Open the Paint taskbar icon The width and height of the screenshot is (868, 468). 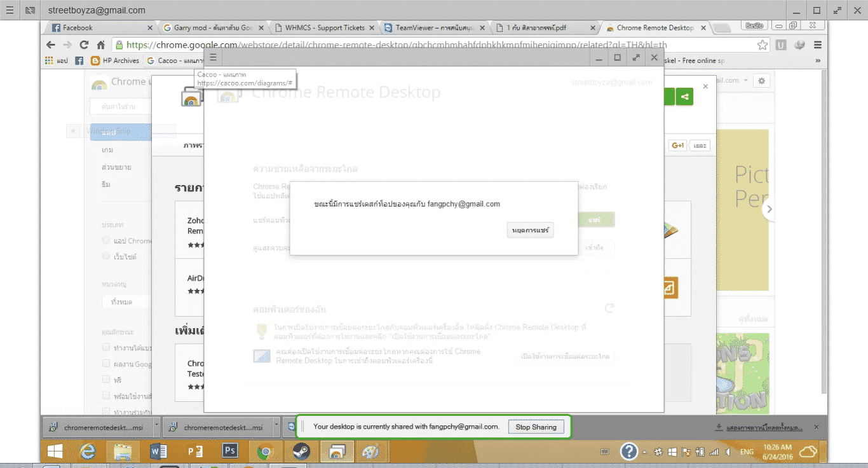370,451
